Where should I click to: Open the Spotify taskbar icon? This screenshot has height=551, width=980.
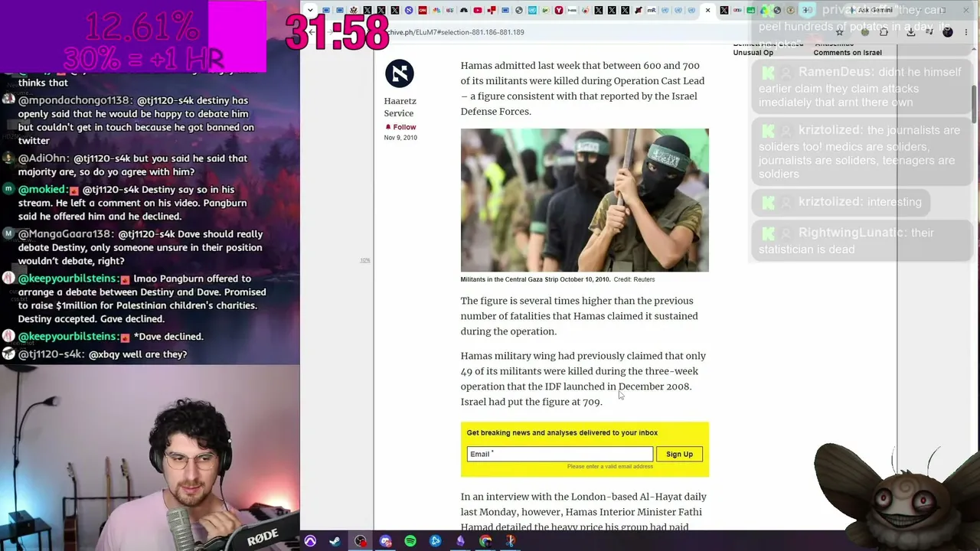410,541
